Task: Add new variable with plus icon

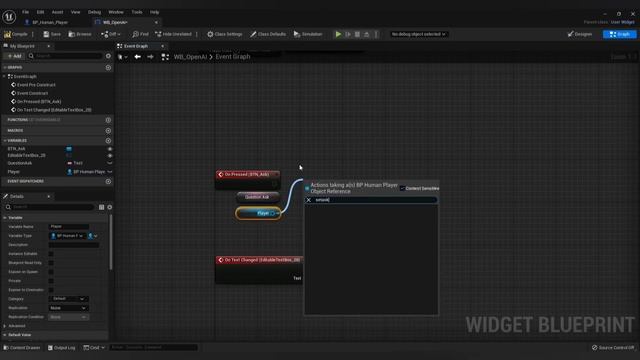Action: (x=108, y=141)
